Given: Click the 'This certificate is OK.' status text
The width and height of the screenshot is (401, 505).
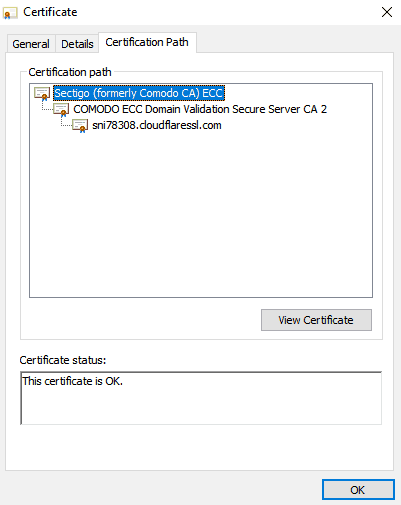Looking at the screenshot, I should click(73, 381).
